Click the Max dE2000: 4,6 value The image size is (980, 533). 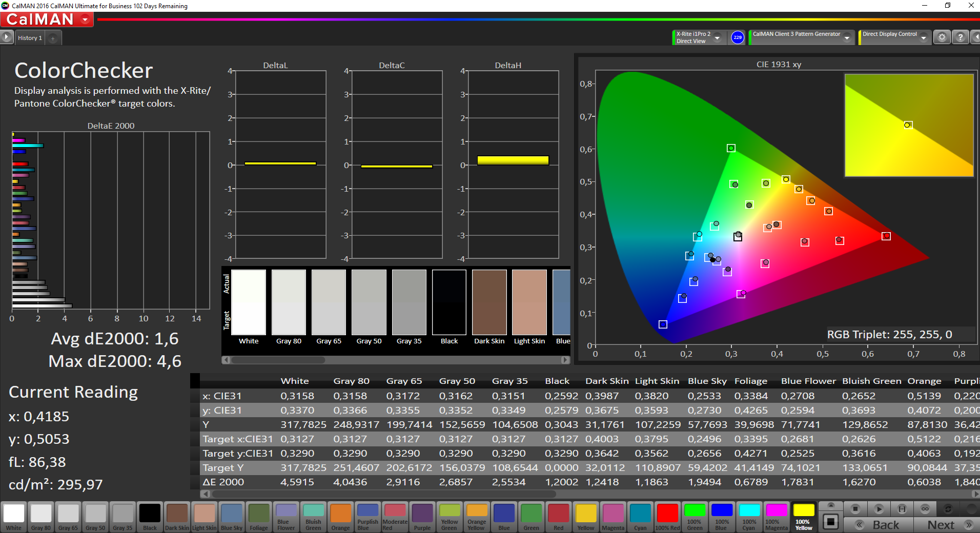(x=115, y=361)
